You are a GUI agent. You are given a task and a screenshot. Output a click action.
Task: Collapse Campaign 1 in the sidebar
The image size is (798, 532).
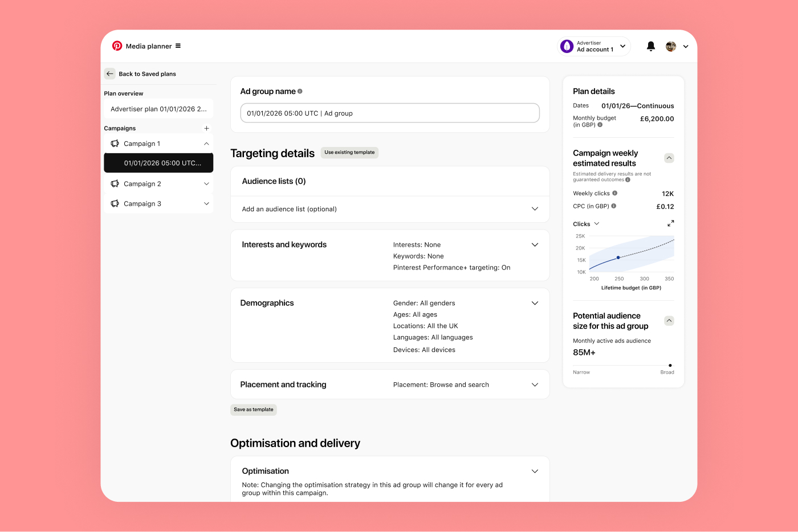(x=206, y=143)
